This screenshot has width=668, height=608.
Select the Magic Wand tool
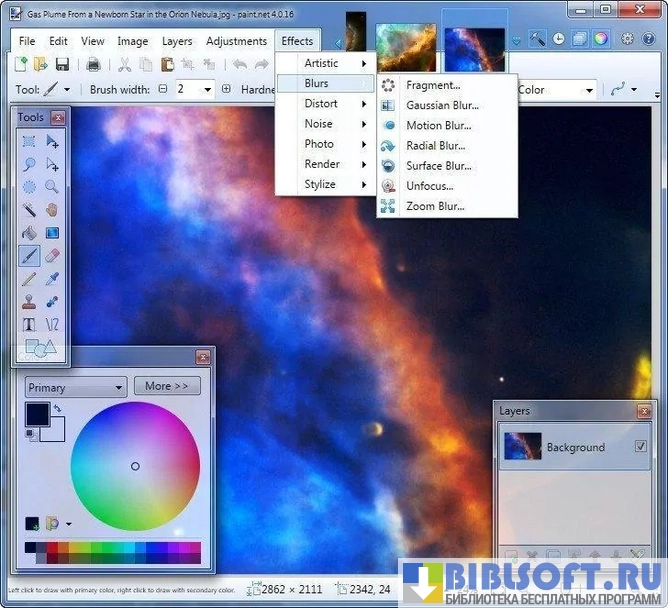point(29,210)
